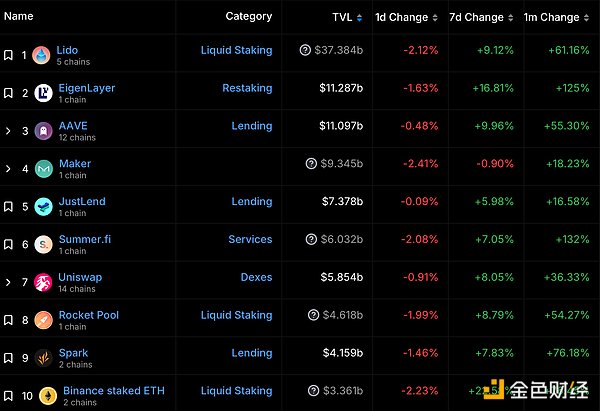Toggle bookmark for EigenLayer
This screenshot has width=600, height=411.
(x=8, y=93)
